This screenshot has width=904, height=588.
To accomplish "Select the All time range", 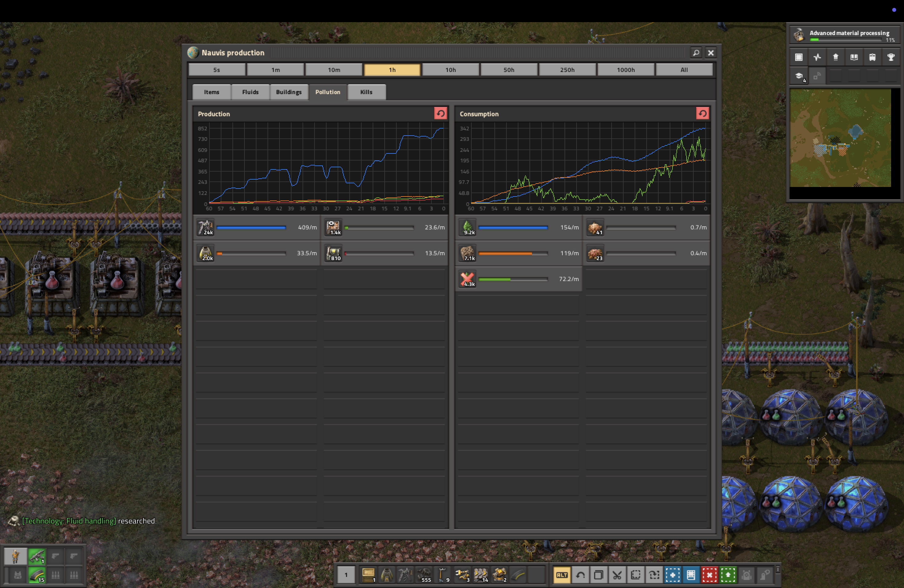I will [x=684, y=70].
